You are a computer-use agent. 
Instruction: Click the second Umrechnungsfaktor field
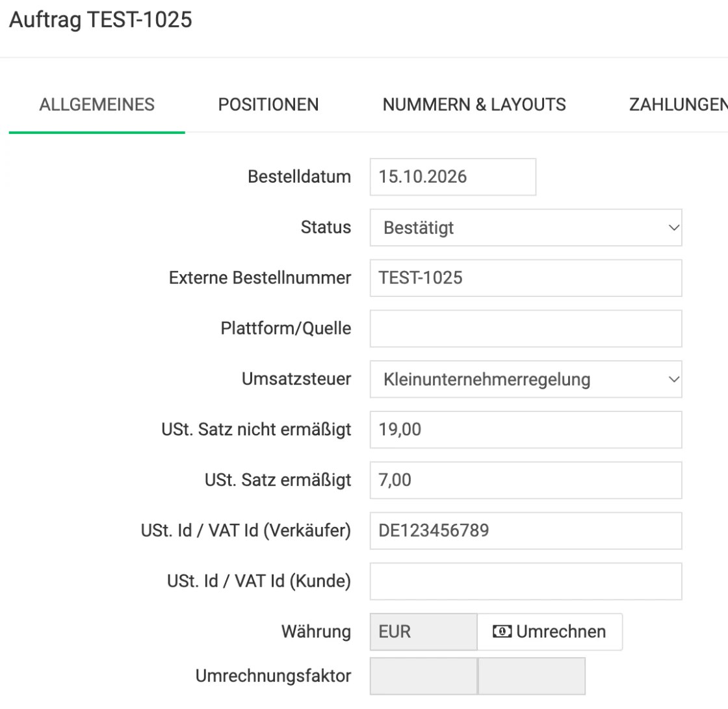(x=532, y=676)
